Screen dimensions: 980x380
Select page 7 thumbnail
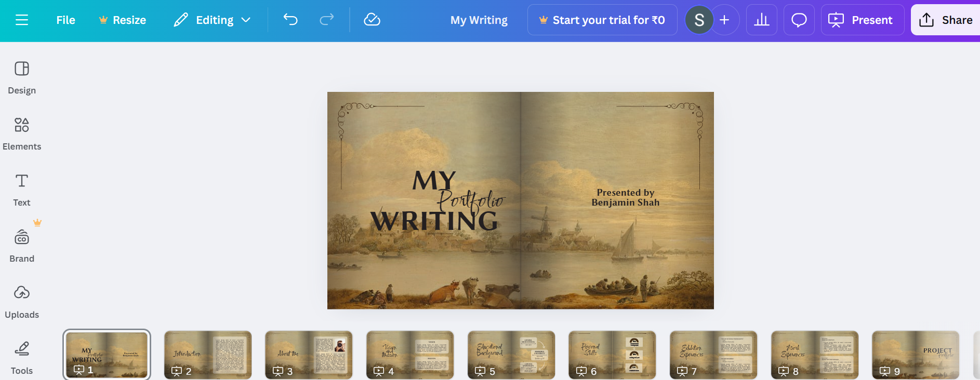[713, 355]
